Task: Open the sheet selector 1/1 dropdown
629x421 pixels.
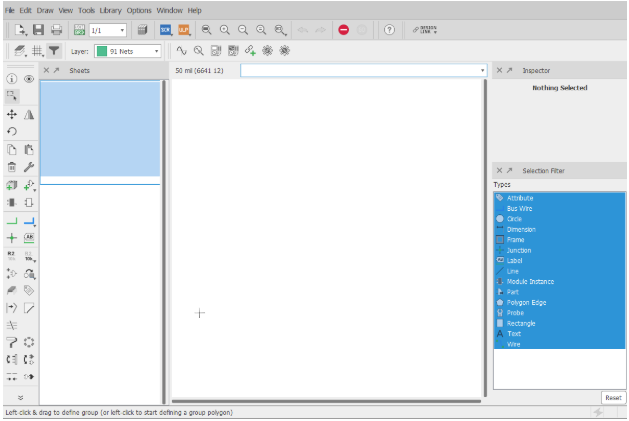Action: (107, 30)
